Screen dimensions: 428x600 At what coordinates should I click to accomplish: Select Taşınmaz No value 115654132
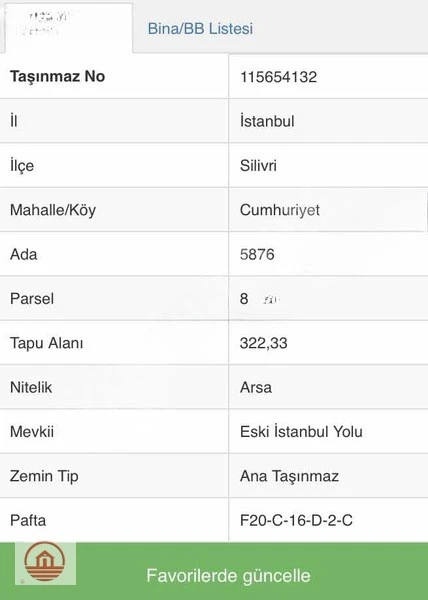click(x=278, y=77)
